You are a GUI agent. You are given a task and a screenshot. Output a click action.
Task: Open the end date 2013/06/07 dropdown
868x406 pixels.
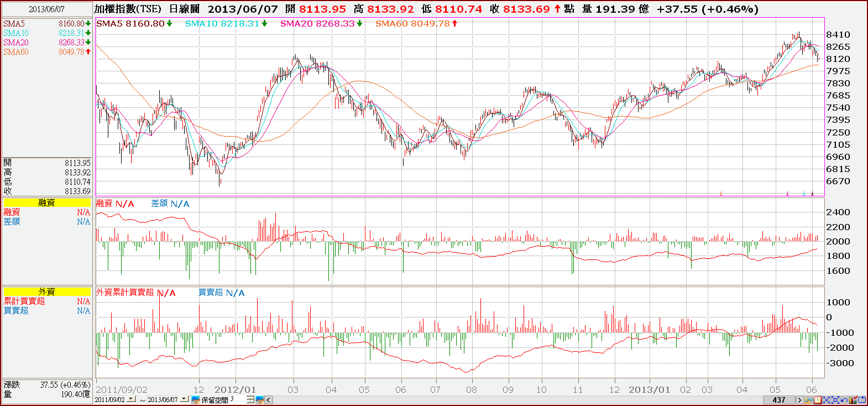[184, 399]
